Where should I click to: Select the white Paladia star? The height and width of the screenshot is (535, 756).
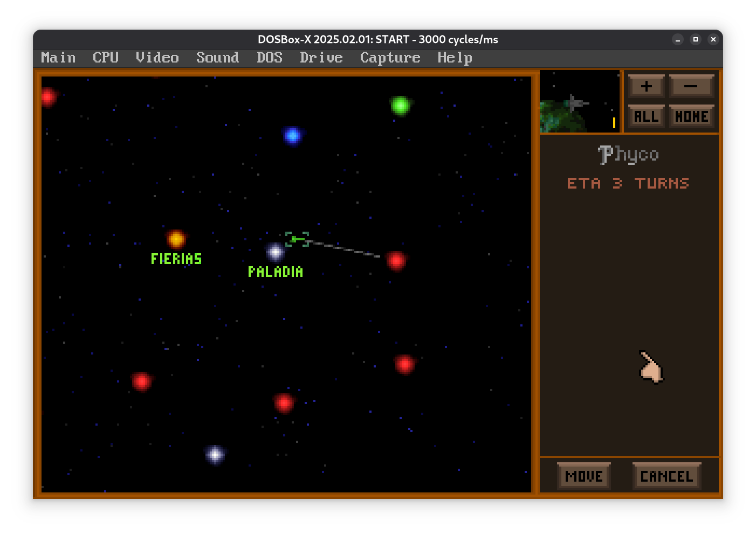tap(275, 252)
